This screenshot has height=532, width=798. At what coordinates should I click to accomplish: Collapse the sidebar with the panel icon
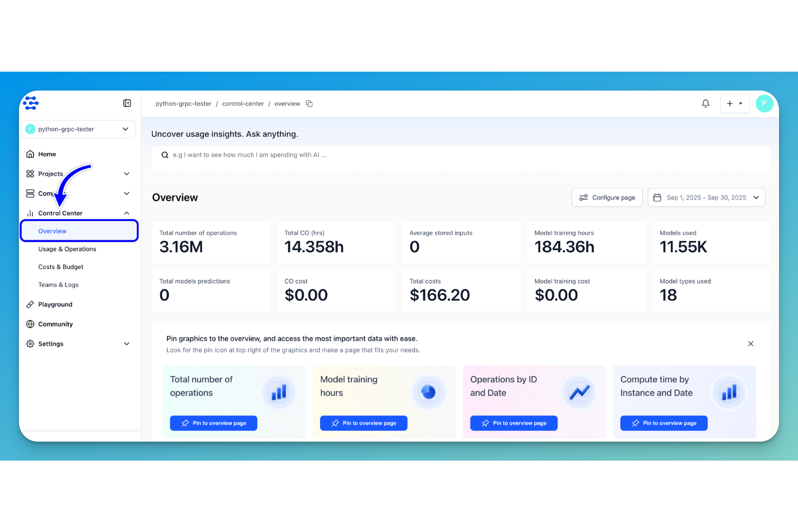(x=127, y=103)
